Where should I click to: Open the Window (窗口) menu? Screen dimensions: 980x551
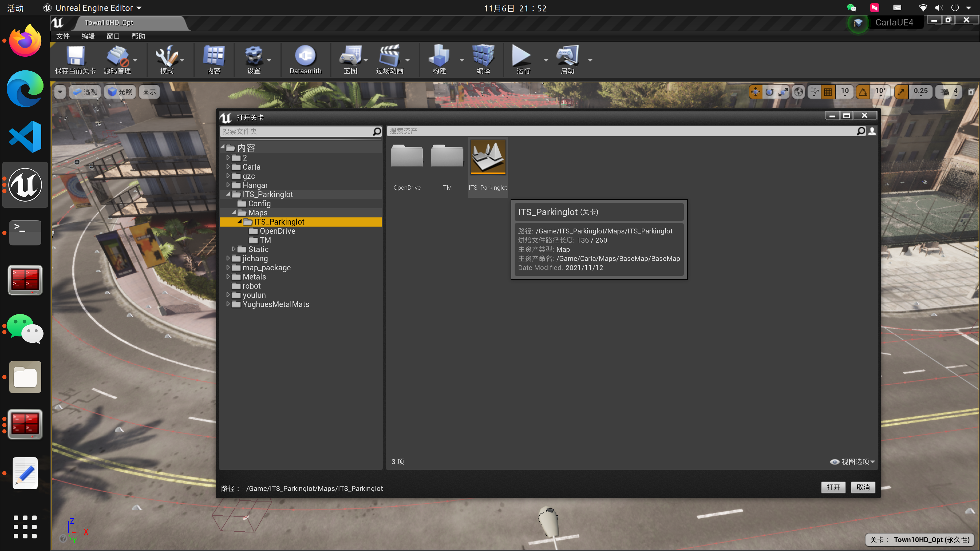(x=112, y=36)
